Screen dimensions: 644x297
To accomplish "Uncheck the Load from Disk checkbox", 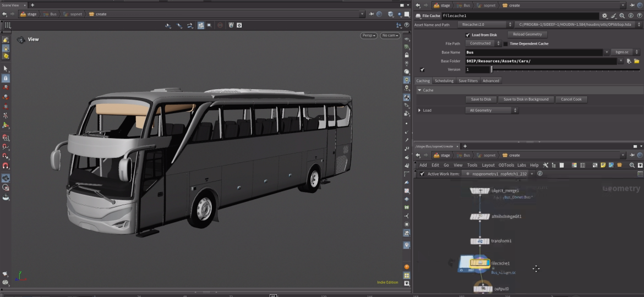I will (468, 35).
